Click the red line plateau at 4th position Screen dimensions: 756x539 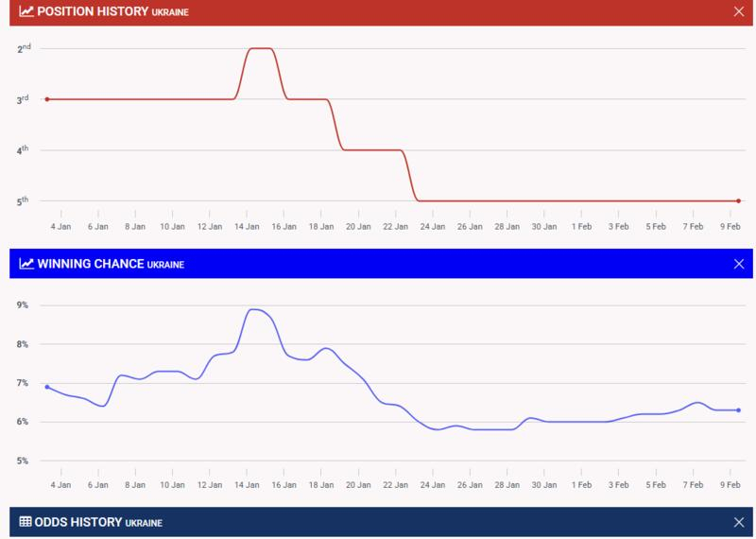click(373, 149)
